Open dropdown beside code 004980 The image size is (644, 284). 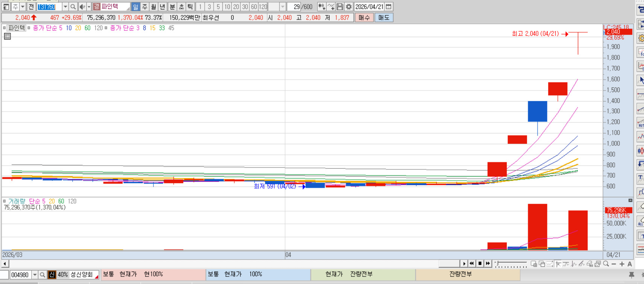[35, 275]
